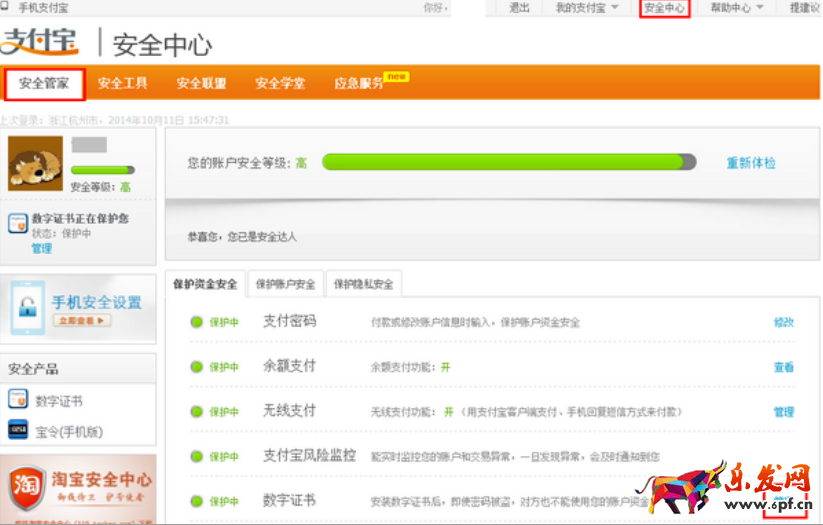The height and width of the screenshot is (525, 823).
Task: Click 重新体检 to recheck security
Action: click(x=751, y=163)
